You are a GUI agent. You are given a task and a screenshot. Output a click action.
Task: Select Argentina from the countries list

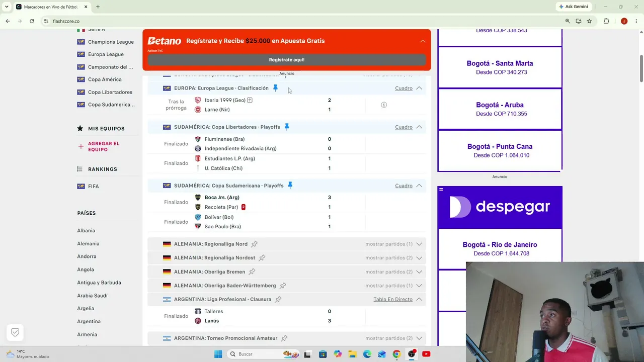click(89, 321)
